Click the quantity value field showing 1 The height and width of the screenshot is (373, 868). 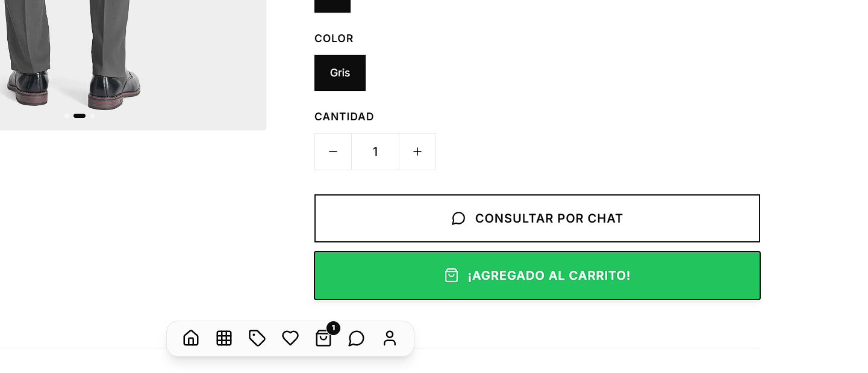(375, 152)
